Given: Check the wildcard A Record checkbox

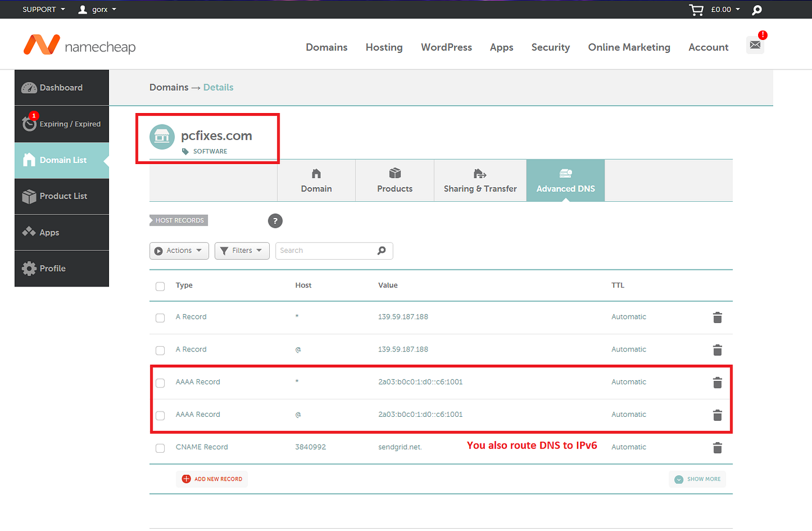Looking at the screenshot, I should tap(160, 318).
